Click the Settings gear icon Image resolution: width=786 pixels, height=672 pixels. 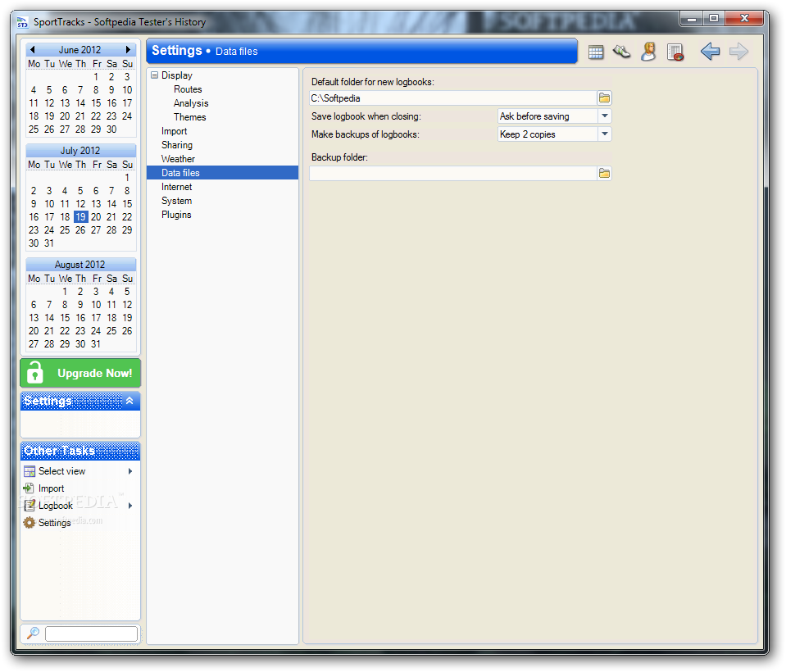pos(30,522)
